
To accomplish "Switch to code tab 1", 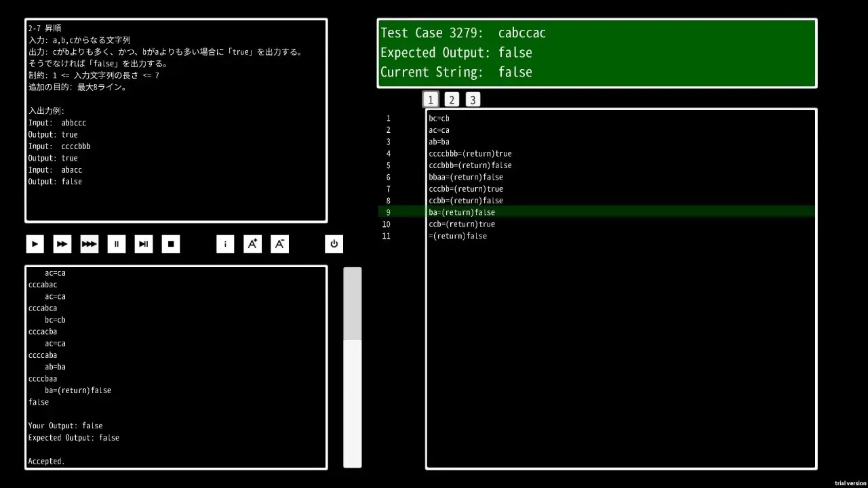I will pyautogui.click(x=431, y=100).
